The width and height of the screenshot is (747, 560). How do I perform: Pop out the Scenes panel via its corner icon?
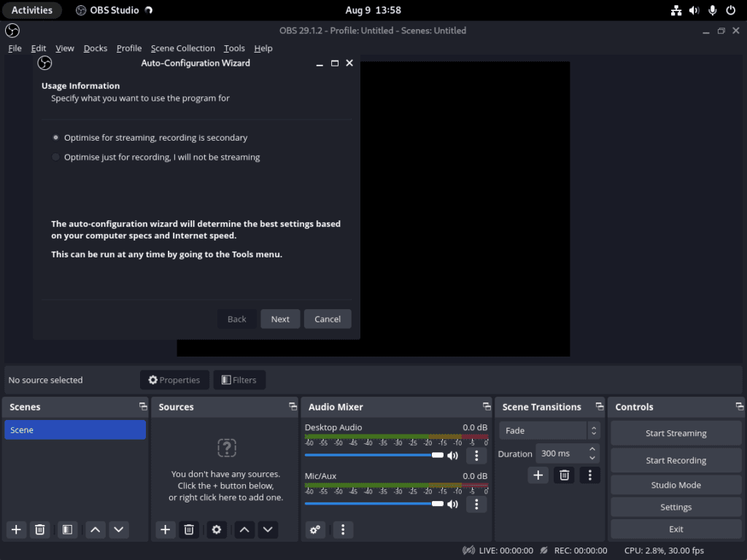tap(143, 406)
